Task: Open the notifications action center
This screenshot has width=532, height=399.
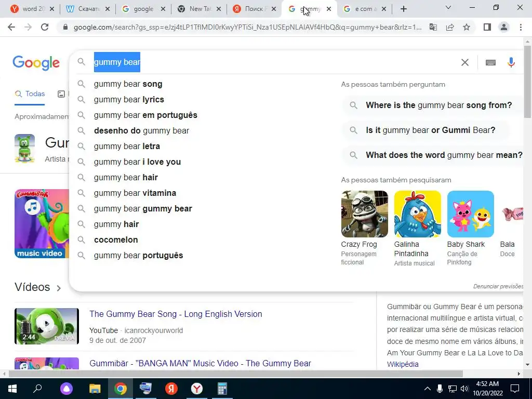Action: pyautogui.click(x=515, y=389)
